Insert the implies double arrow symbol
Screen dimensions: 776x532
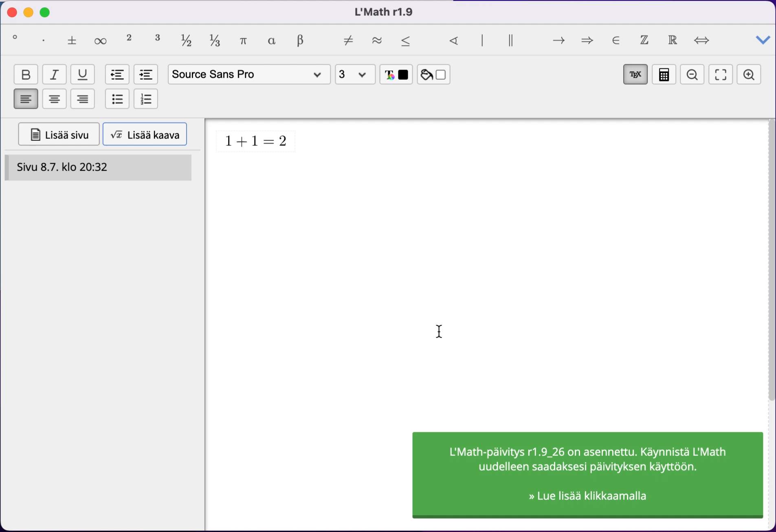coord(588,40)
